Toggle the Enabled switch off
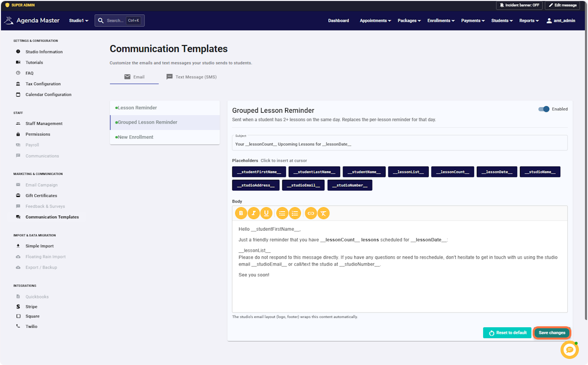The height and width of the screenshot is (365, 588). [543, 109]
